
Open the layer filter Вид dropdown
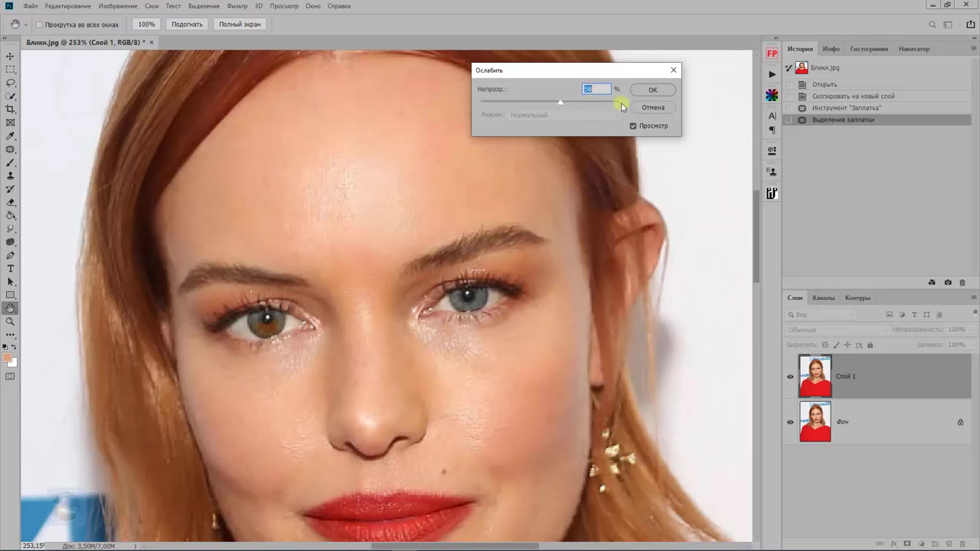822,315
